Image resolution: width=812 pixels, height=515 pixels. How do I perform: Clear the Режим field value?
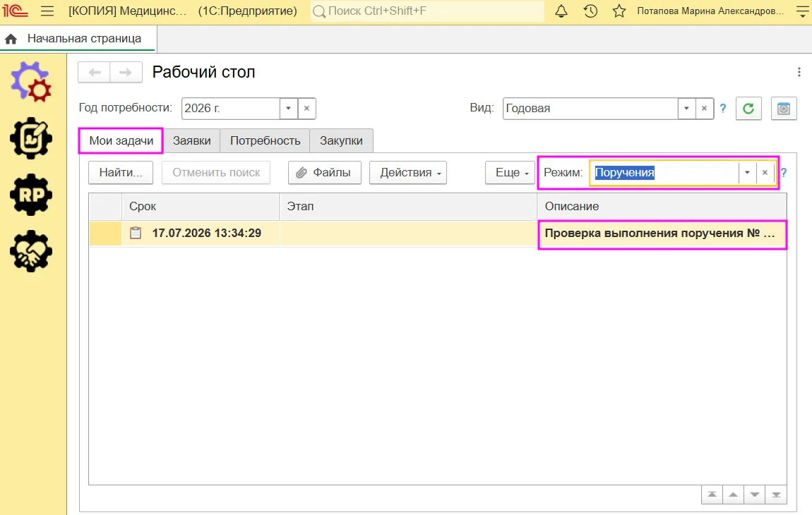(765, 173)
